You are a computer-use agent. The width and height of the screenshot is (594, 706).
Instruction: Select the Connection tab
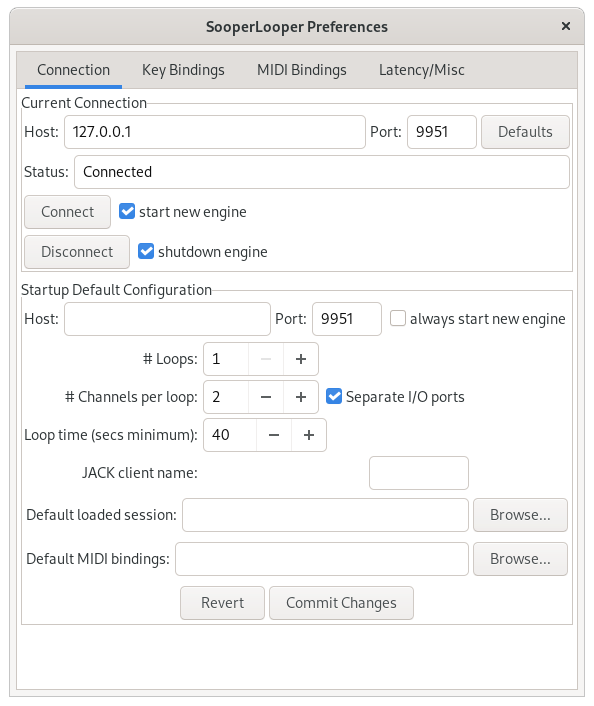(73, 70)
